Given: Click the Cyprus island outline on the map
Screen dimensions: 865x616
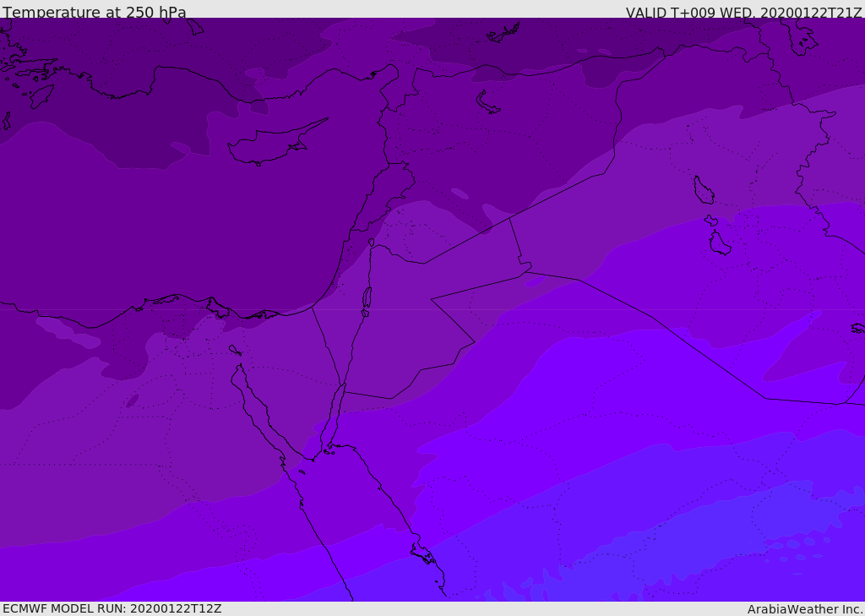Looking at the screenshot, I should click(277, 142).
